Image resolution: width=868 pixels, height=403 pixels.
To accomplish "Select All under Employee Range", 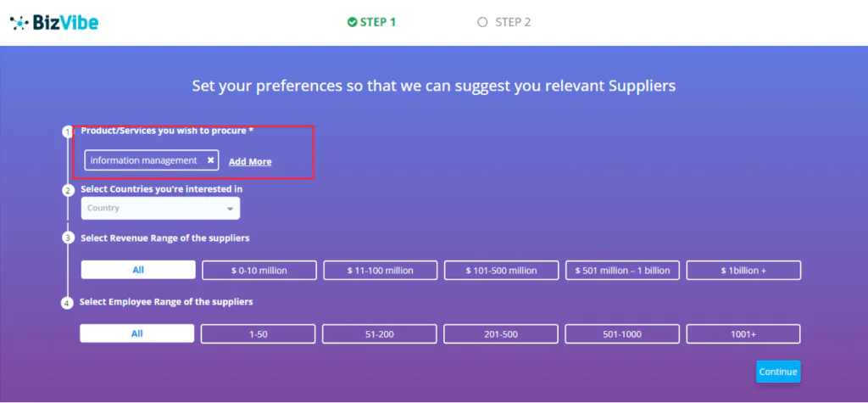I will point(137,333).
